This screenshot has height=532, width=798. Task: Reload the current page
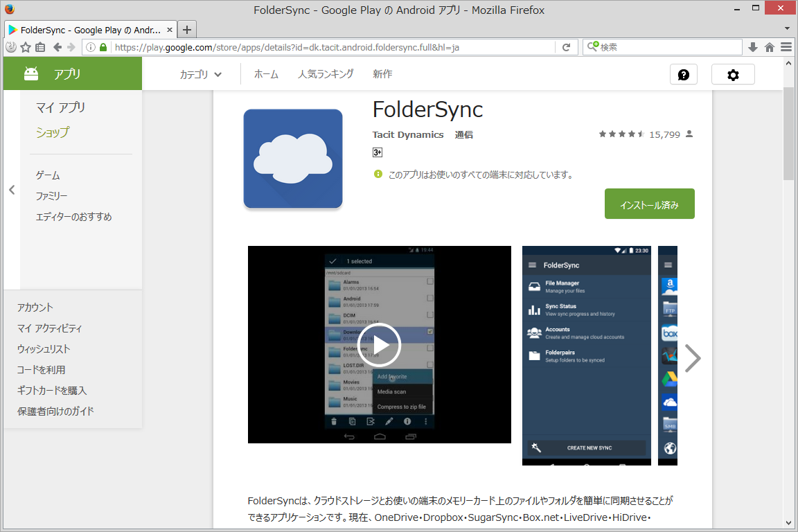(567, 47)
